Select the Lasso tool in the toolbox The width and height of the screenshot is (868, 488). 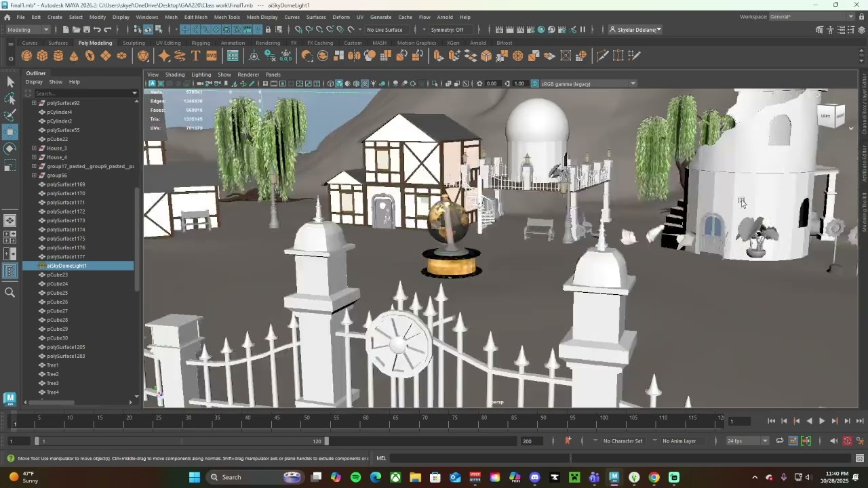click(10, 99)
